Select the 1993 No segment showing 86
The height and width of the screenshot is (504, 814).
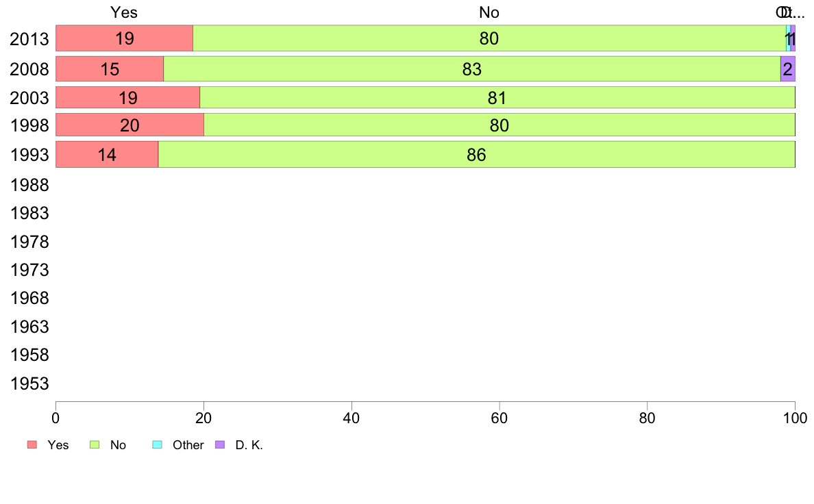(477, 155)
